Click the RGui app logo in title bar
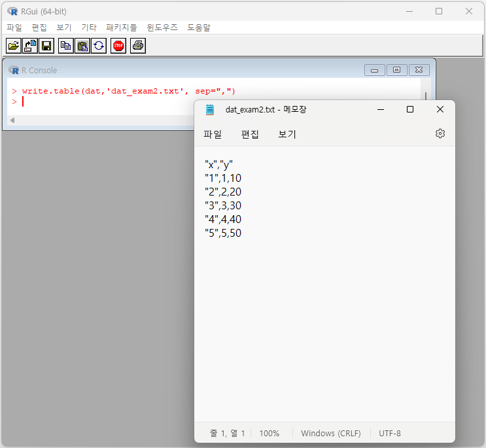The width and height of the screenshot is (486, 448). 12,12
